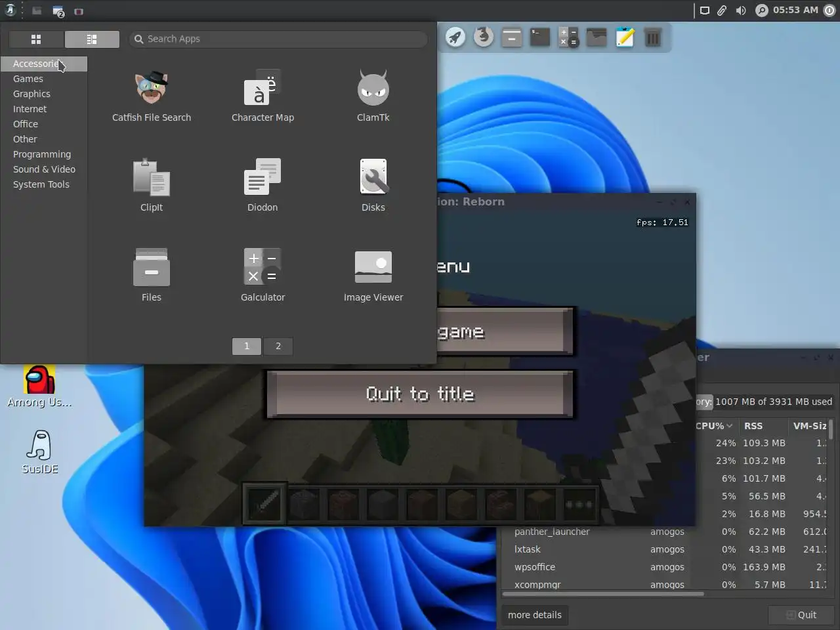Select the Other category
This screenshot has width=840, height=630.
tap(44, 139)
